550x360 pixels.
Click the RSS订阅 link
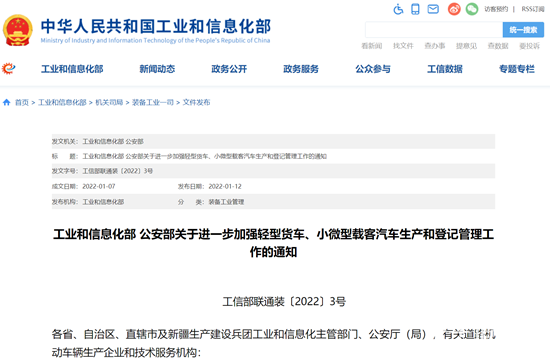tap(532, 9)
